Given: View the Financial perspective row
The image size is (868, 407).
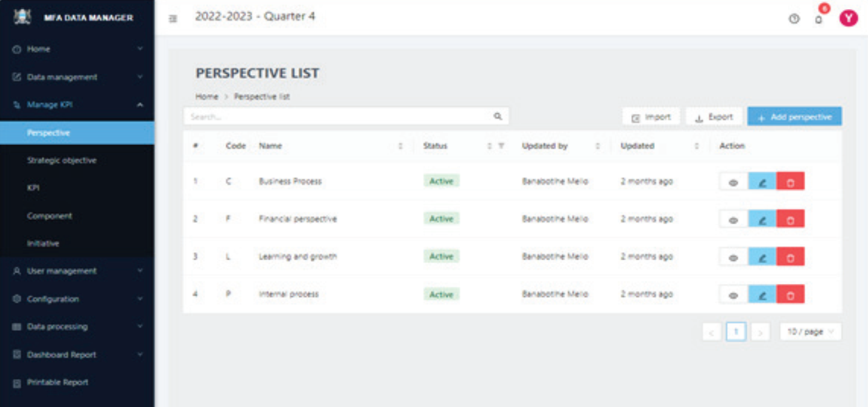Looking at the screenshot, I should coord(733,219).
